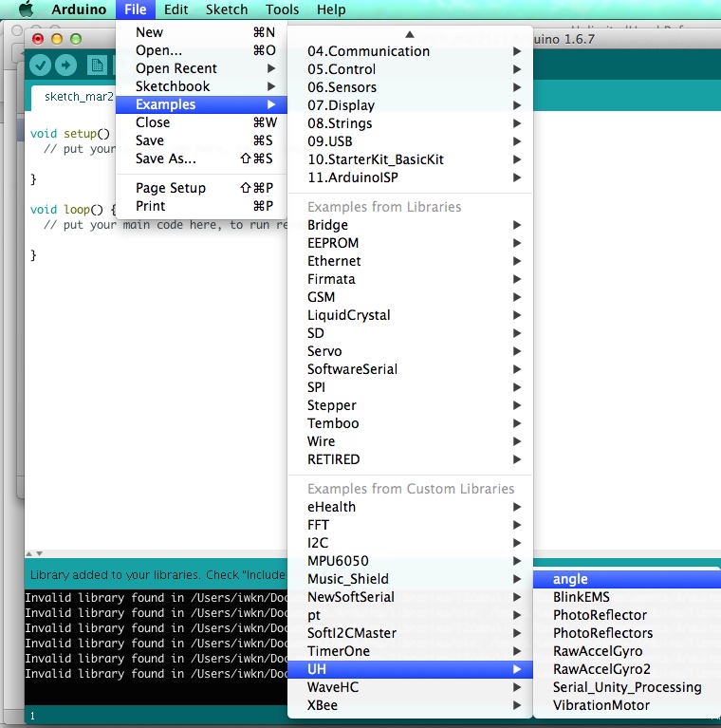Open the Apple menu icon
The width and height of the screenshot is (721, 728).
click(x=26, y=9)
